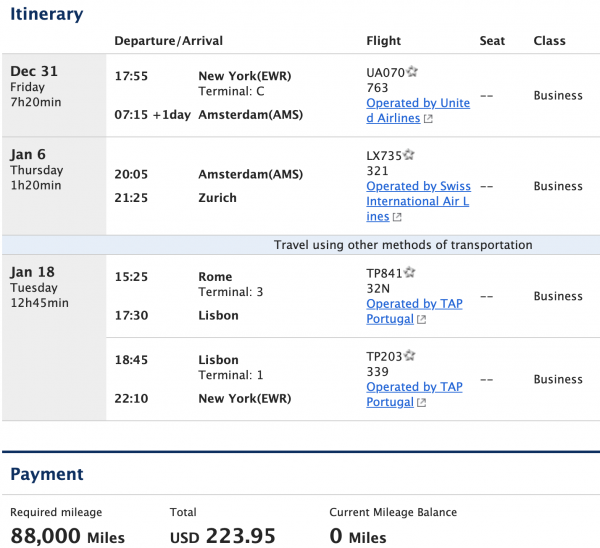The width and height of the screenshot is (600, 548).
Task: Click the 88,000 Miles required mileage value
Action: click(67, 537)
